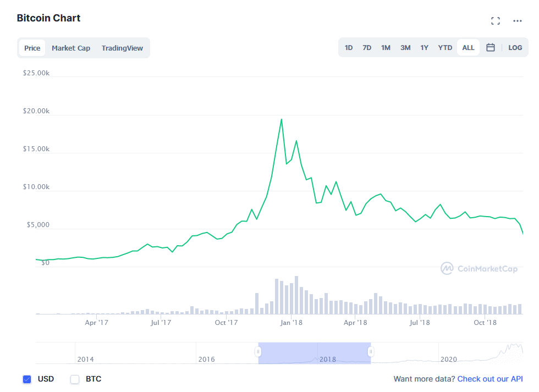Image resolution: width=539 pixels, height=392 pixels.
Task: Click the Jul '17 axis label
Action: point(161,323)
